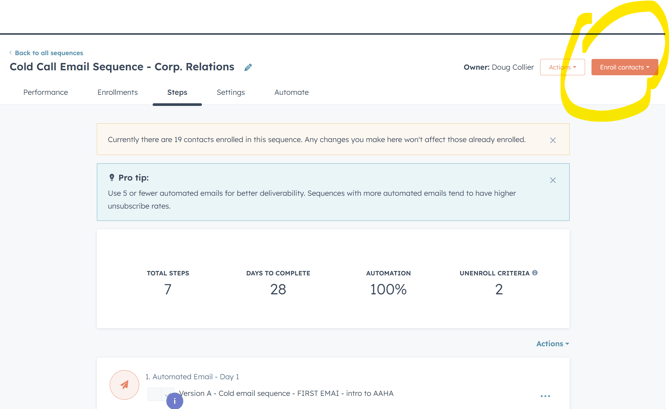Click the purple info circle icon
The height and width of the screenshot is (409, 670).
point(174,401)
